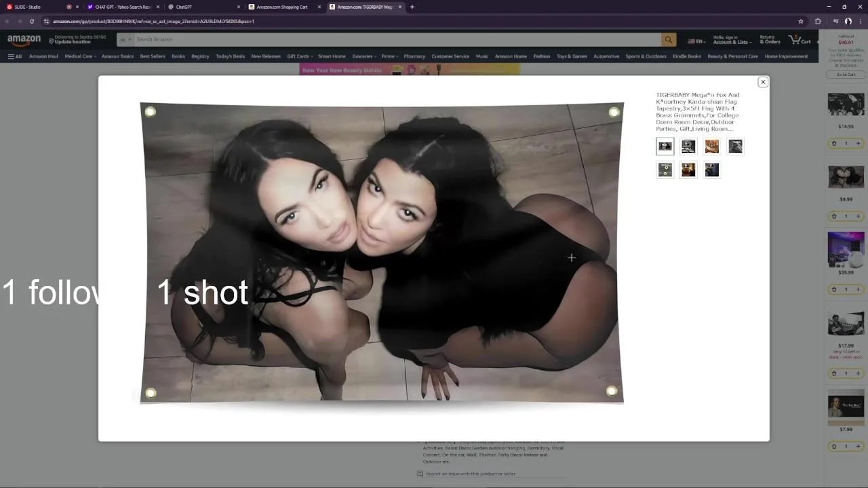This screenshot has width=868, height=488.
Task: Click Report an issue with this product
Action: click(471, 474)
